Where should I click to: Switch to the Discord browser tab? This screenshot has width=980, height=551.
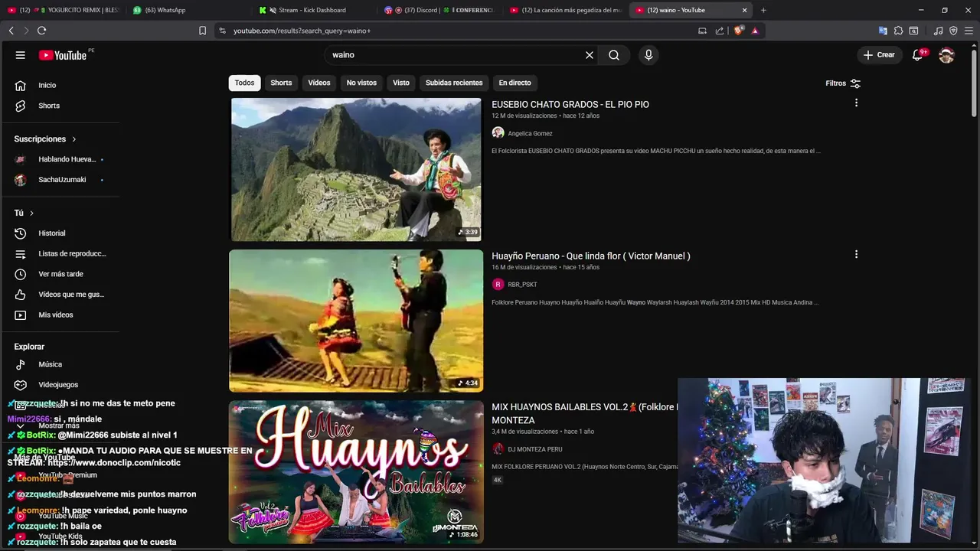(438, 10)
